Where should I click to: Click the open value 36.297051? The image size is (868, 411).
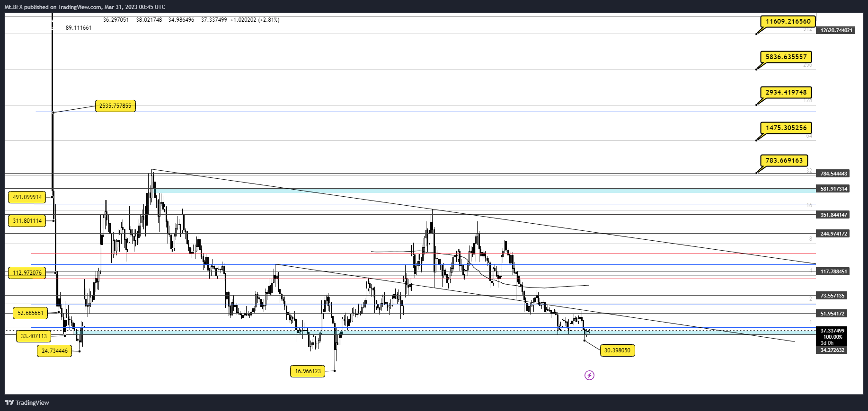tap(116, 20)
